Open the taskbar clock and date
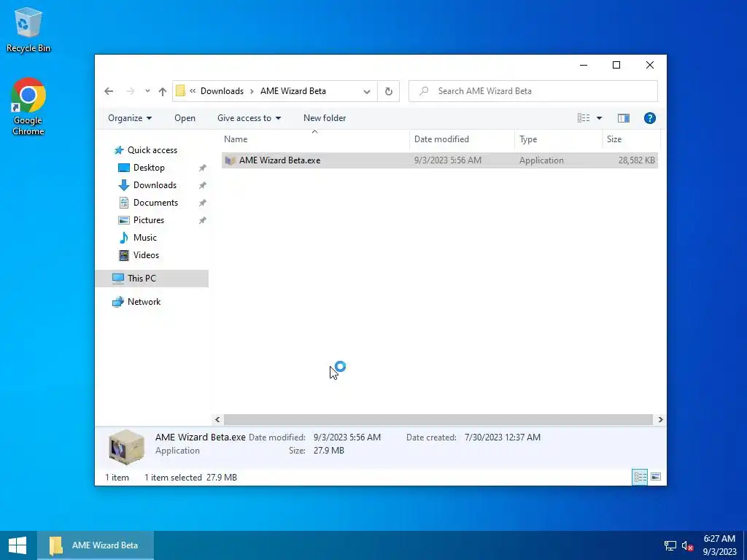Image resolution: width=747 pixels, height=560 pixels. (719, 545)
